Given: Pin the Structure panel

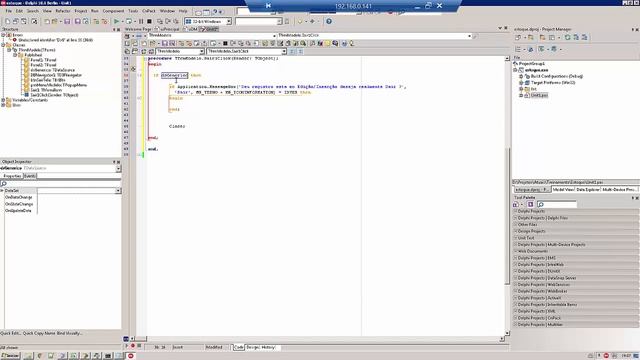Looking at the screenshot, I should 114,29.
